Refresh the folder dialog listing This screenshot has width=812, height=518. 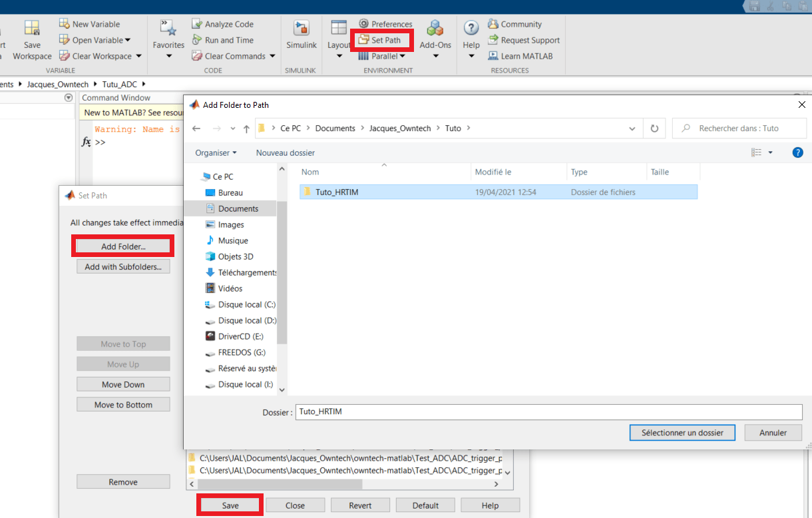(x=655, y=129)
